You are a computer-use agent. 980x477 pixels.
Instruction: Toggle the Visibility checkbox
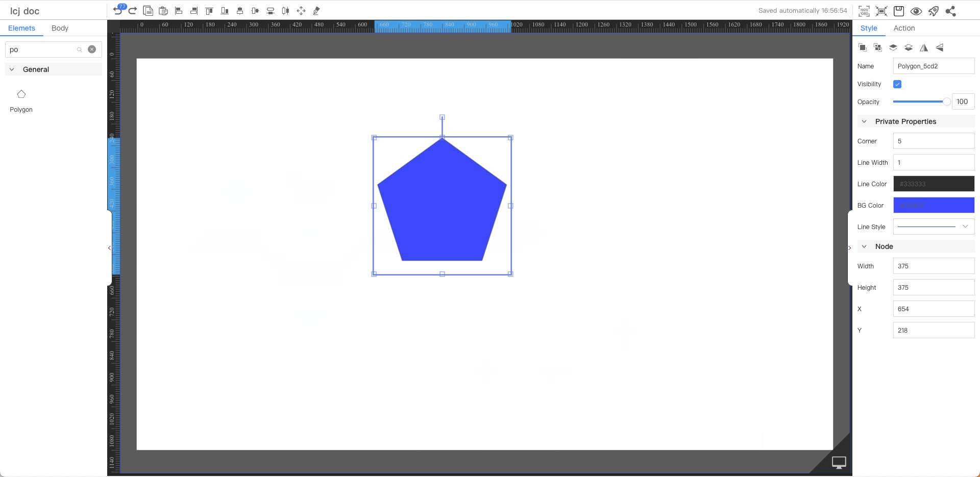tap(897, 84)
